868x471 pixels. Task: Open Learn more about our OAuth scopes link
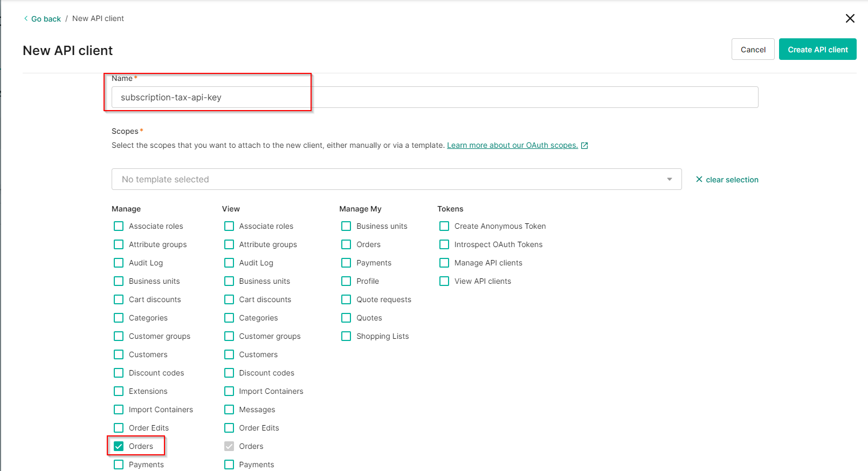pos(512,145)
